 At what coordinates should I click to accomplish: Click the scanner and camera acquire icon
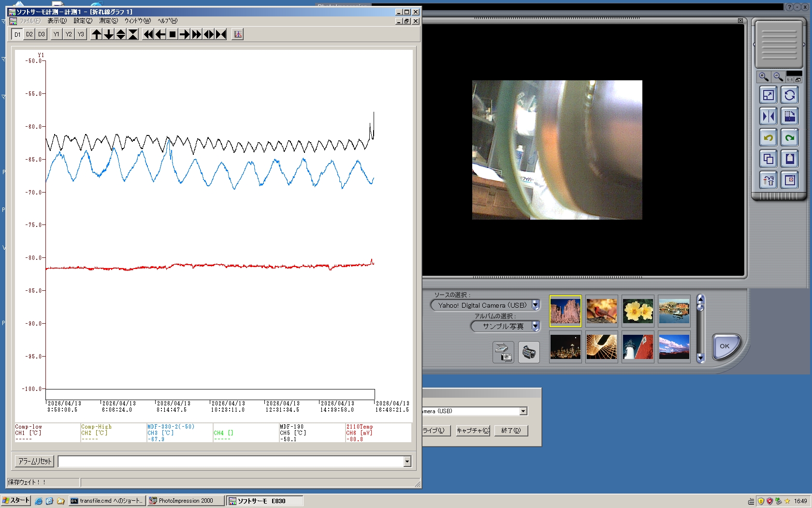[503, 352]
